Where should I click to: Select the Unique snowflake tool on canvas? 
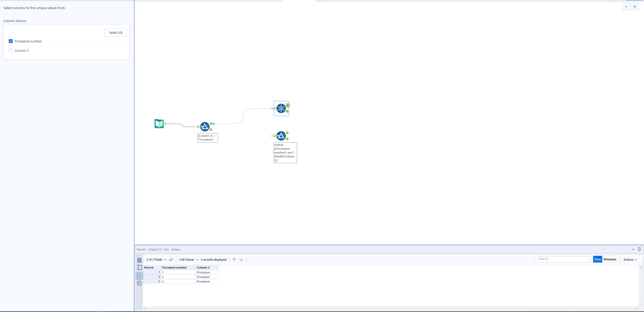coord(281,109)
